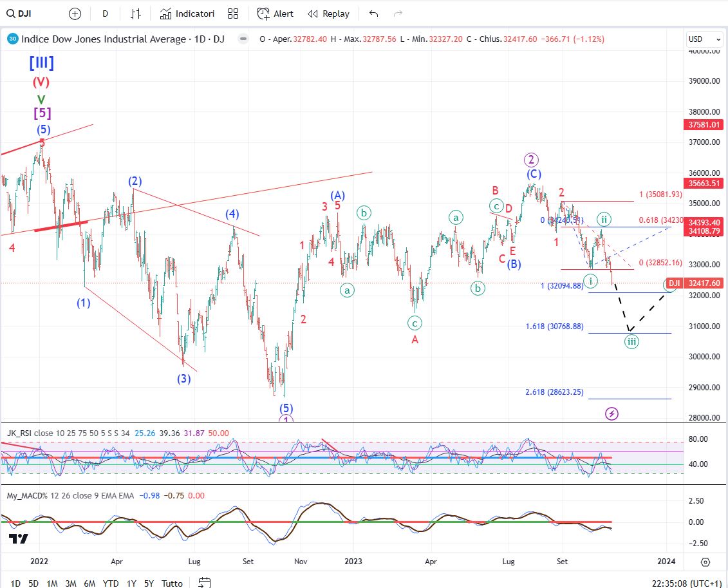Select the purple [5] wave label
Screen dimensions: 728x588
pos(42,113)
